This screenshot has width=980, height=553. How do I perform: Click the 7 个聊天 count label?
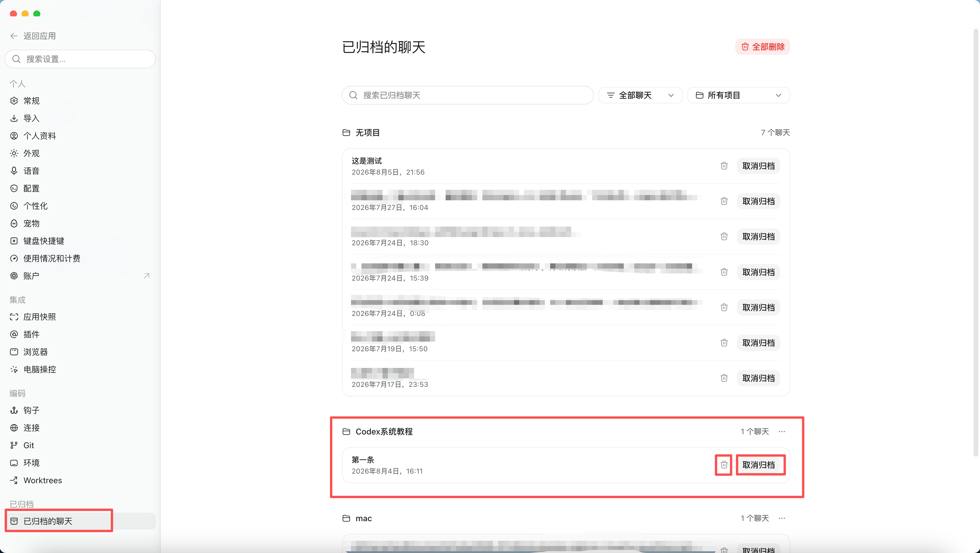775,132
